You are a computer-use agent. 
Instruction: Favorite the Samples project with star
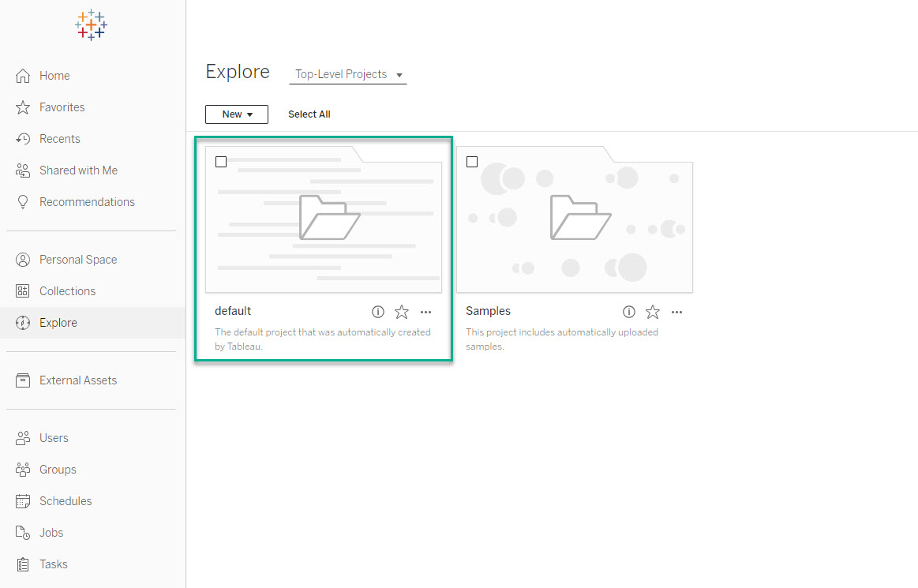coord(653,312)
